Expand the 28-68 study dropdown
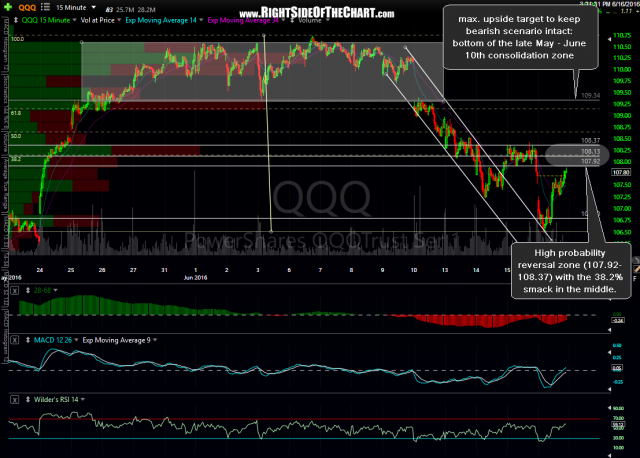The width and height of the screenshot is (640, 458). click(x=56, y=290)
